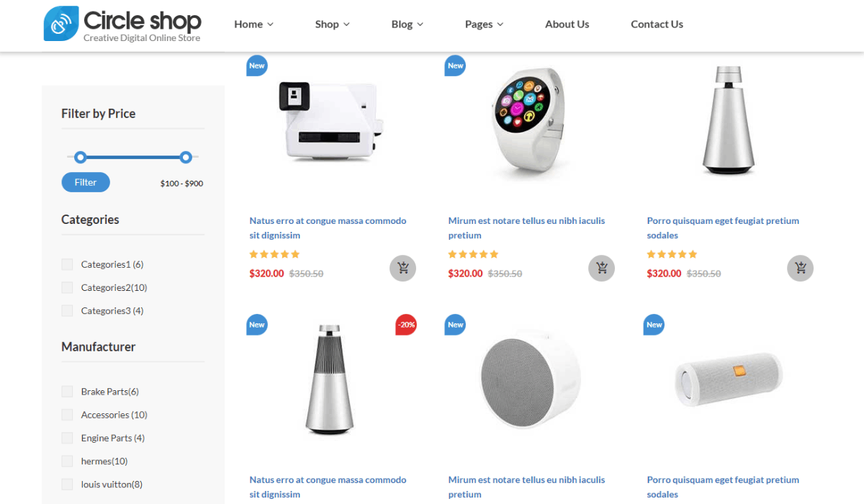Click the Circle shop logo icon
Screen dimensions: 864x504
coord(61,24)
